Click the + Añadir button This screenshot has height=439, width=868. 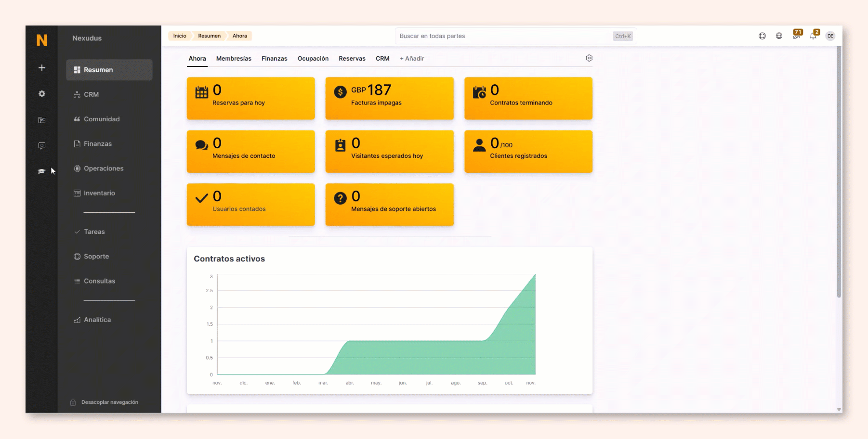click(x=412, y=59)
